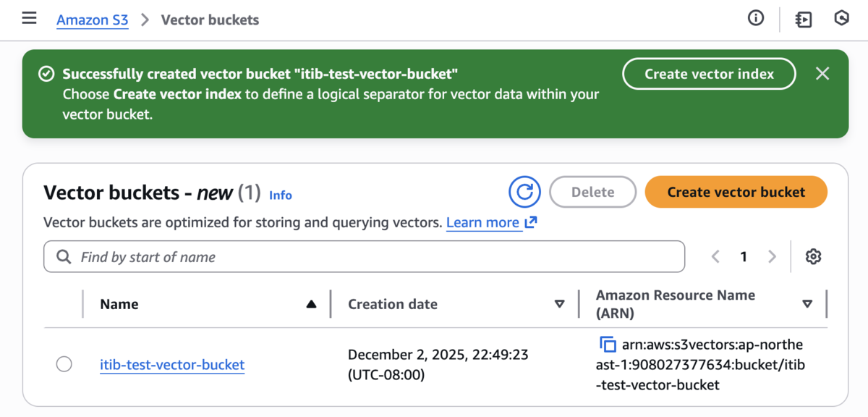
Task: Navigate to Amazon S3 breadcrumb
Action: (93, 20)
